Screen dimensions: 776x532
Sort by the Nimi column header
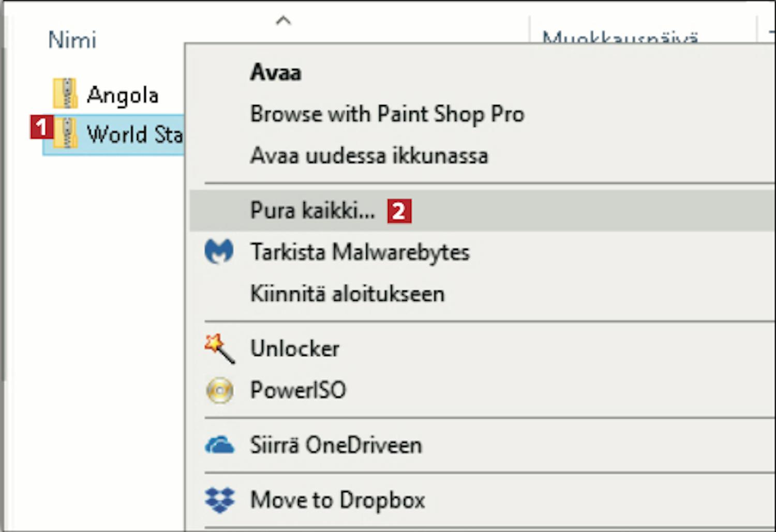72,40
